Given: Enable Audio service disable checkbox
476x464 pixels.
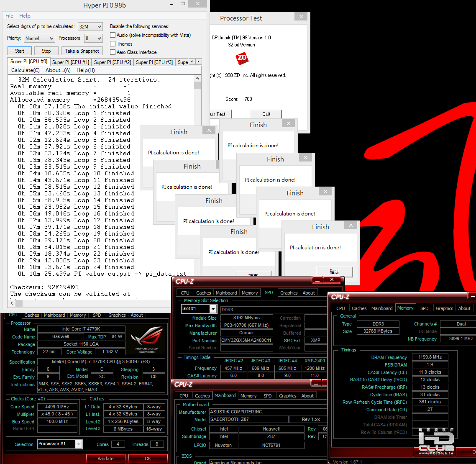Looking at the screenshot, I should [x=113, y=35].
